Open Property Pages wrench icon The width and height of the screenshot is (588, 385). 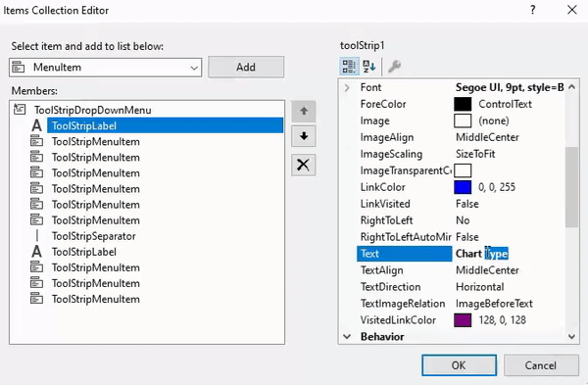pyautogui.click(x=394, y=67)
